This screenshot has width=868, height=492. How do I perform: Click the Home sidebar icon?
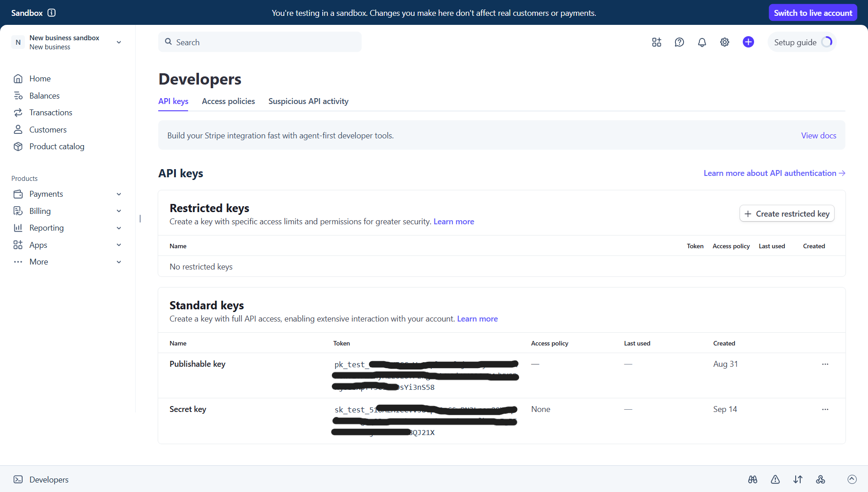pos(18,79)
